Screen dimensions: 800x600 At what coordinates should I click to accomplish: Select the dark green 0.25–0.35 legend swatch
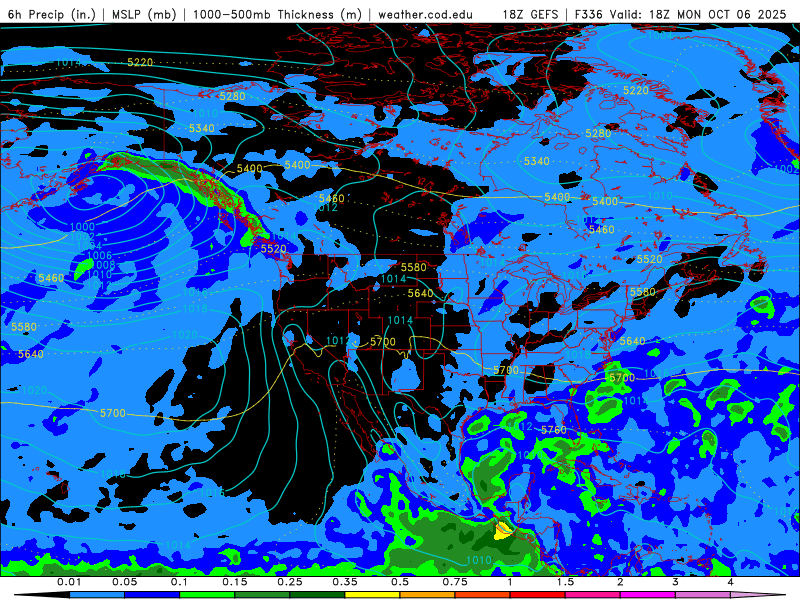pos(317,595)
